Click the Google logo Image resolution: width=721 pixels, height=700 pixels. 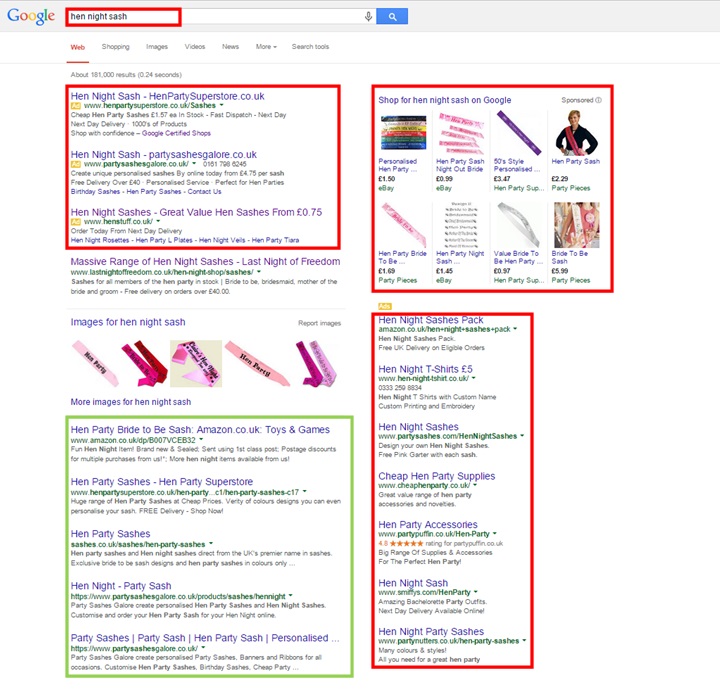31,17
